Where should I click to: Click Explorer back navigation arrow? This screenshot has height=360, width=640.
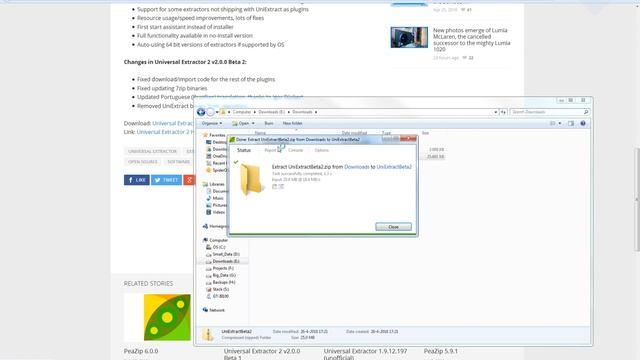click(x=201, y=112)
